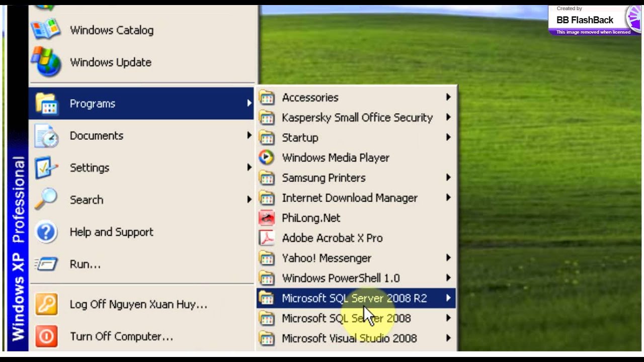Screen dimensions: 644x362
Task: Click the Windows Update globe icon
Action: [x=46, y=62]
